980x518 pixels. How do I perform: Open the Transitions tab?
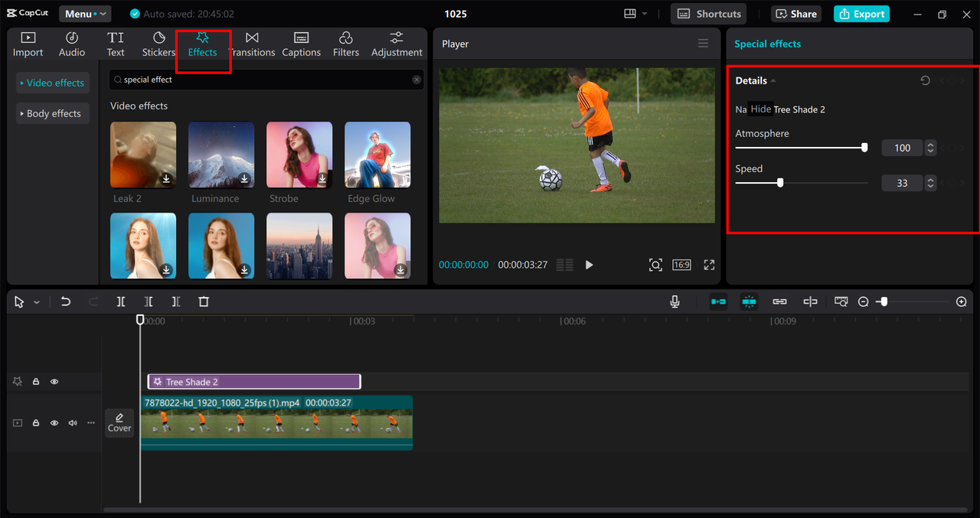pos(252,44)
